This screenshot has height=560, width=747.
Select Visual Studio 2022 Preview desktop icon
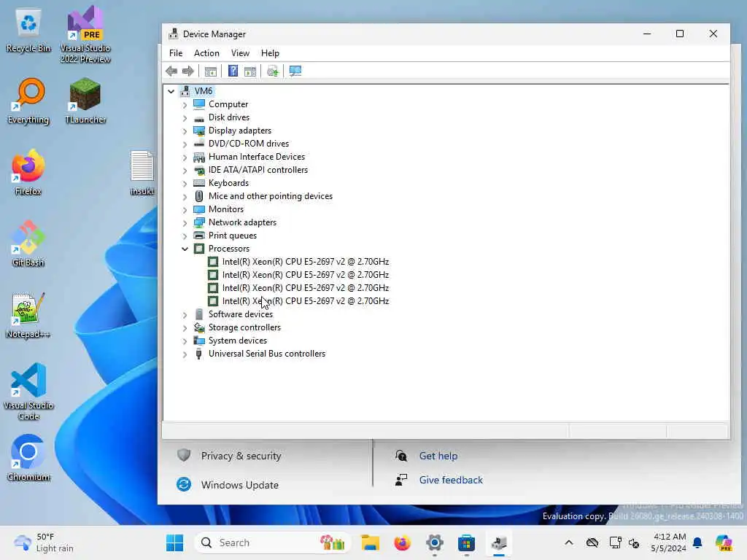pyautogui.click(x=85, y=35)
